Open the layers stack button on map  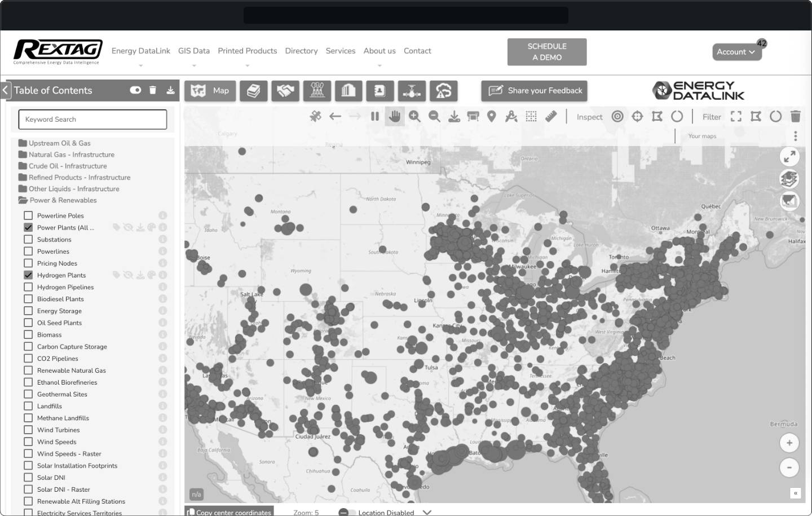coord(789,179)
